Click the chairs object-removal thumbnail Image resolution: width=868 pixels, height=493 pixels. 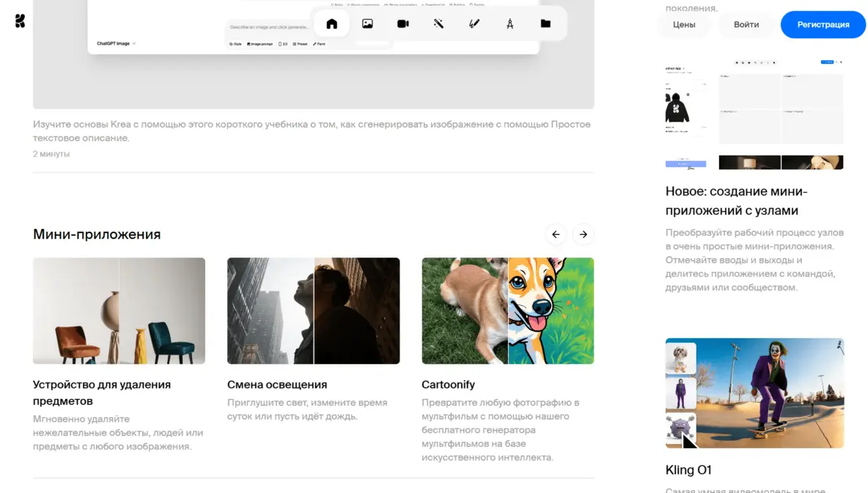[x=119, y=310]
